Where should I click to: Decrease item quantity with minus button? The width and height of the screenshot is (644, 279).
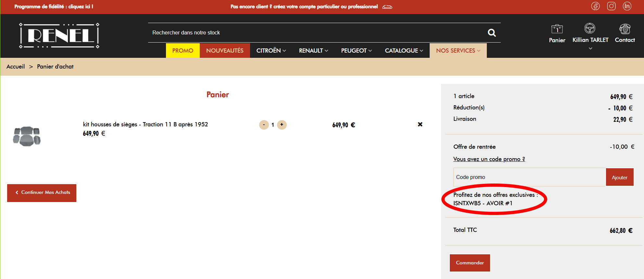[x=264, y=125]
